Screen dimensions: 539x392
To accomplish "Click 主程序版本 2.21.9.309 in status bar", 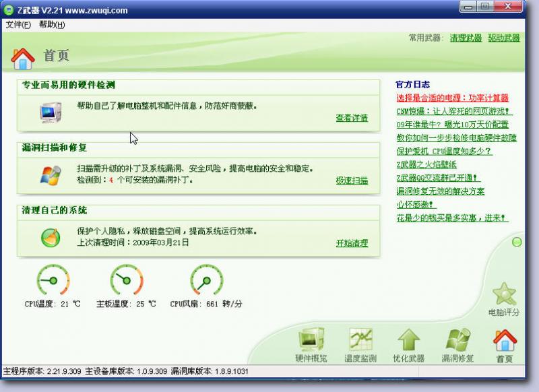I will pyautogui.click(x=42, y=371).
